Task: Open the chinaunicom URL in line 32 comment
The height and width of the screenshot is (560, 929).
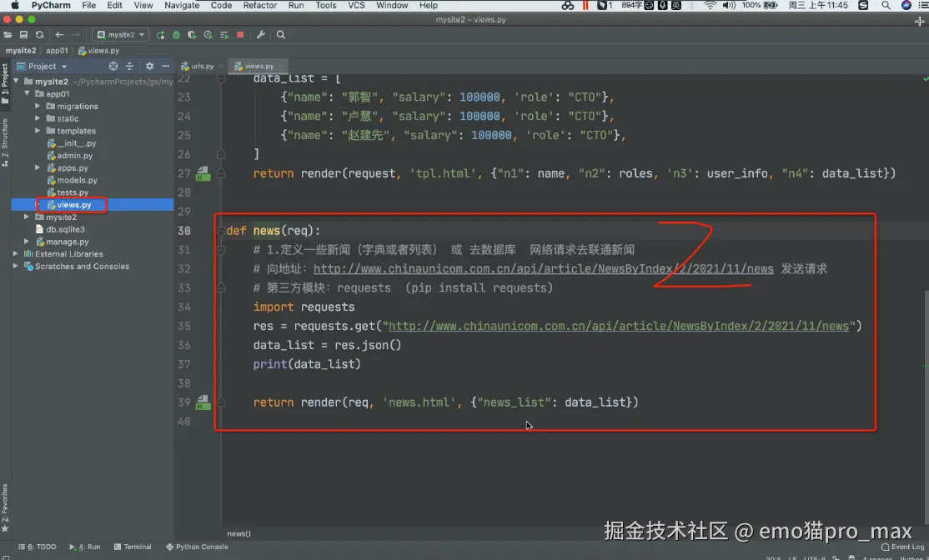Action: 543,269
